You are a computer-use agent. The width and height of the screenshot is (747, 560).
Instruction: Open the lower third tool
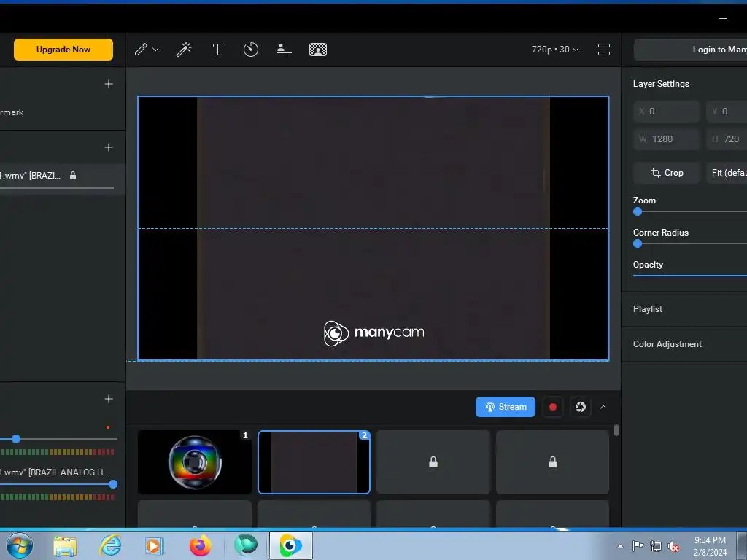284,50
